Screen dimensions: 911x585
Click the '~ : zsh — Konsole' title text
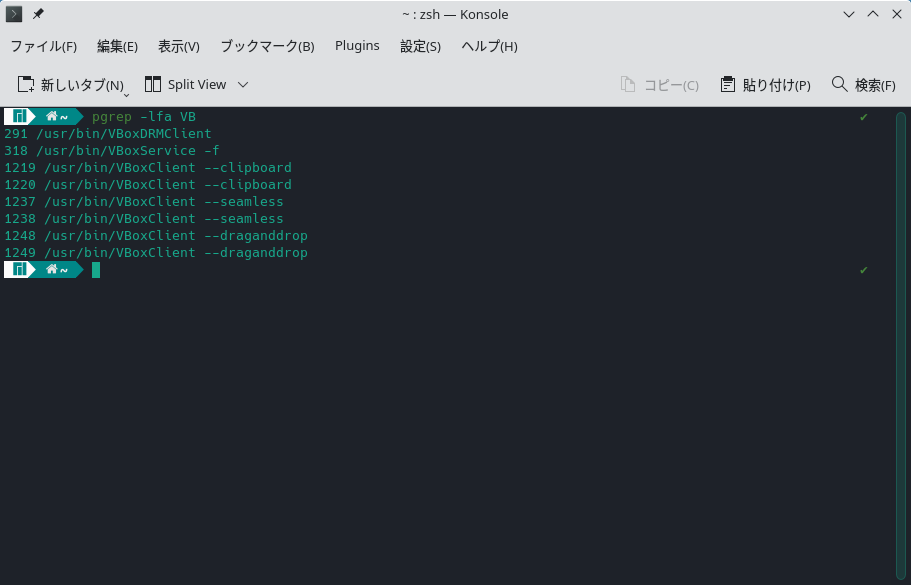coord(455,15)
